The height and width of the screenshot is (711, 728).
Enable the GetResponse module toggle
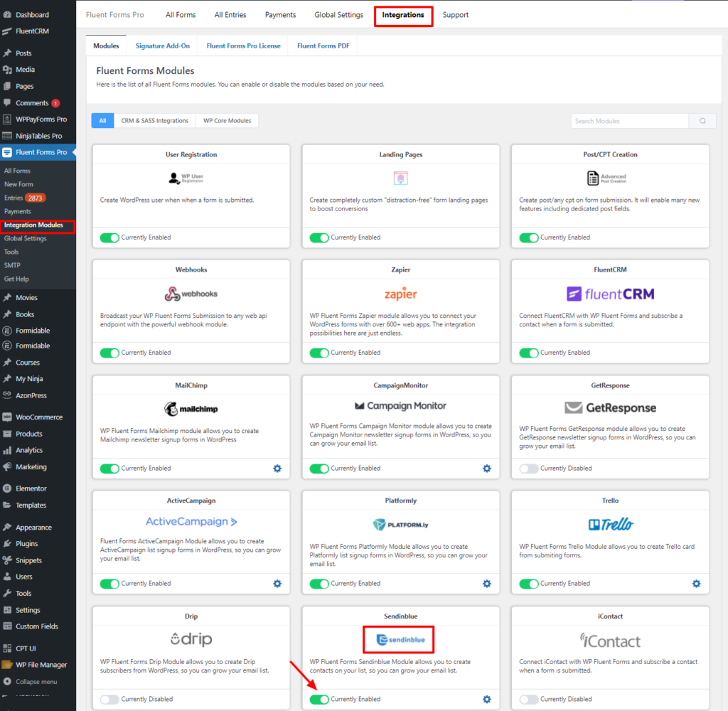pyautogui.click(x=528, y=469)
